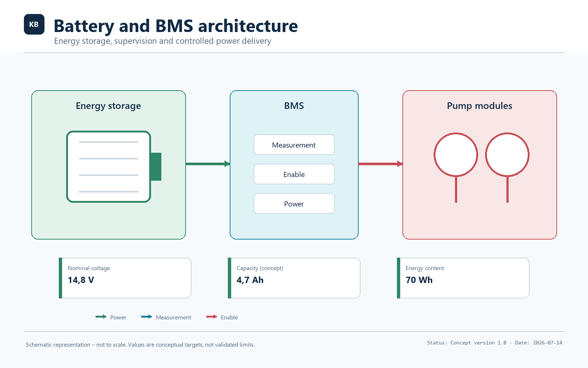Screen dimensions: 588x368
Task: Select the Measurement block in BMS
Action: pos(294,145)
